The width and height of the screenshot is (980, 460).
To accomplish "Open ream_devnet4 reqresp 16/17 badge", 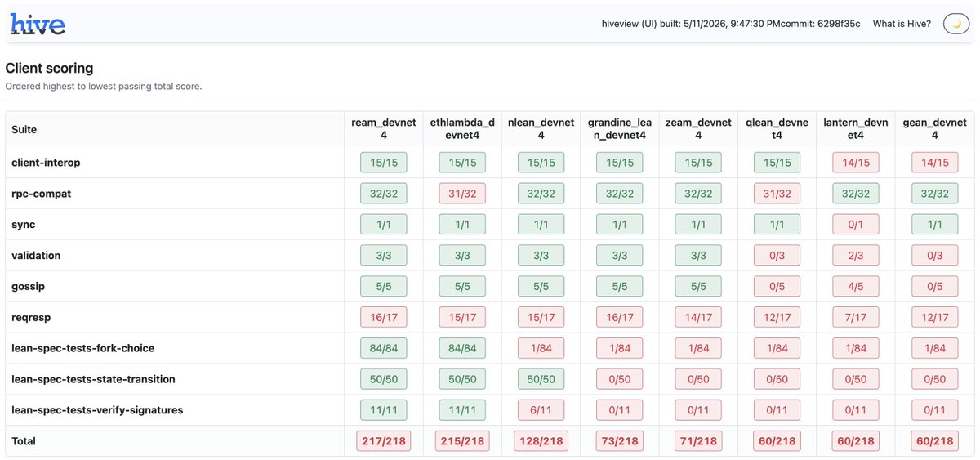I will [x=383, y=318].
